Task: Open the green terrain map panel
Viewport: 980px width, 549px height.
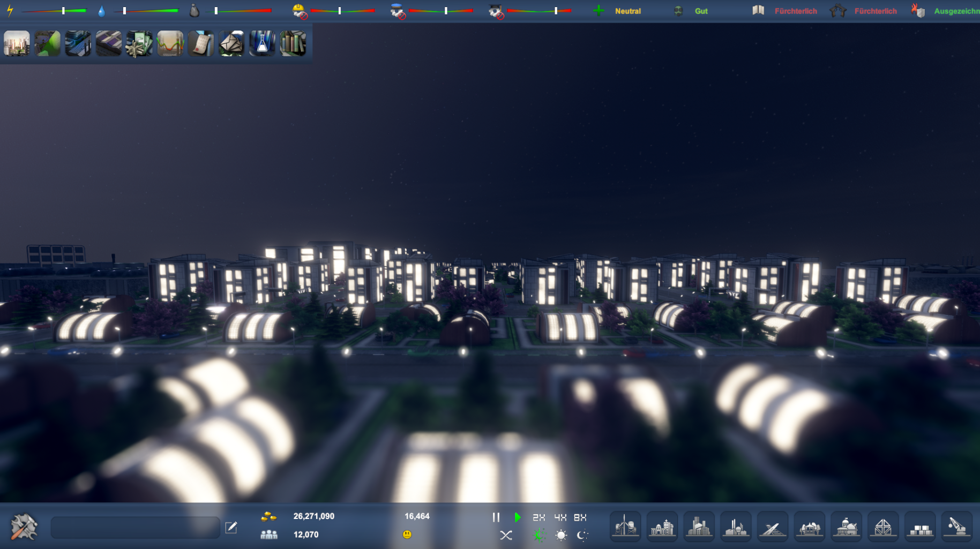Action: pyautogui.click(x=47, y=43)
